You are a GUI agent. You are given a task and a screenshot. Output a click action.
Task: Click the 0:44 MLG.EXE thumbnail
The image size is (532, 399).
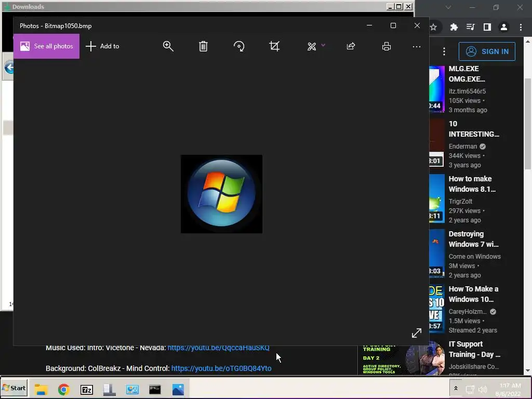point(437,89)
